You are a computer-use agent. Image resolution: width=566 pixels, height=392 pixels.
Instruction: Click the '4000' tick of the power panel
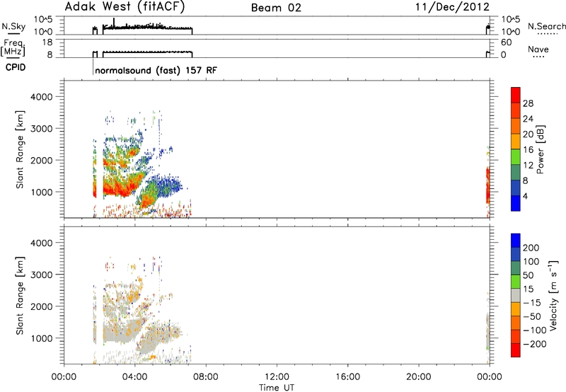[42, 97]
